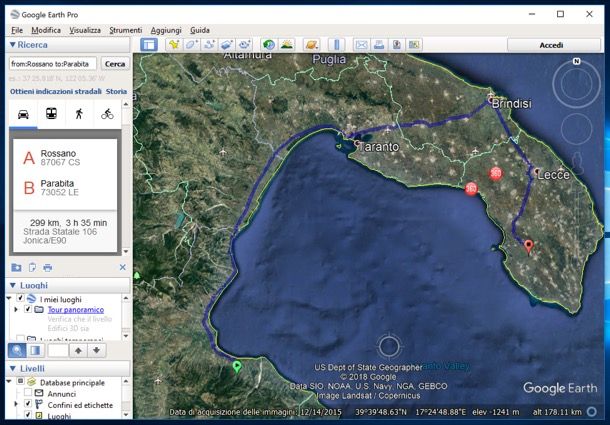Click the green start pin at Rossano

pos(237,367)
